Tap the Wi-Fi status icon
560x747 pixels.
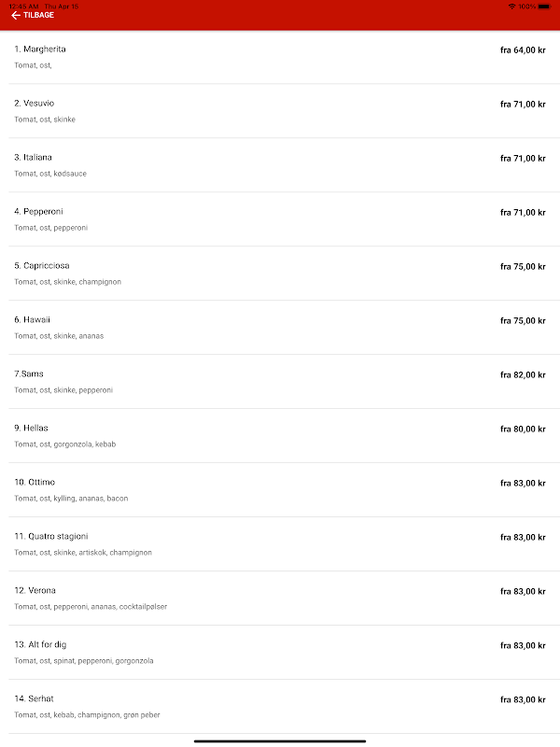coord(511,6)
